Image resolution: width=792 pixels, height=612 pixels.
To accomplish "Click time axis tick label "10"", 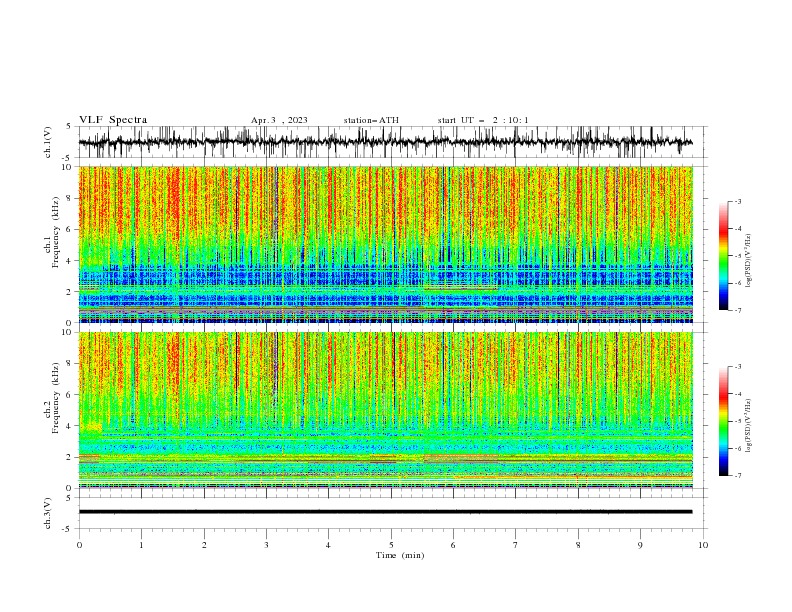I will pos(703,545).
